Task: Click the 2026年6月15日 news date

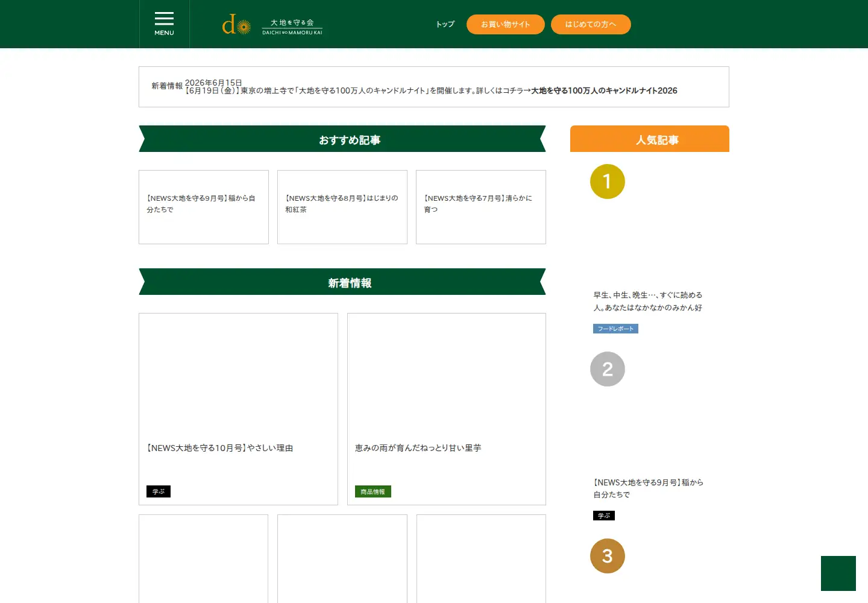Action: (213, 83)
